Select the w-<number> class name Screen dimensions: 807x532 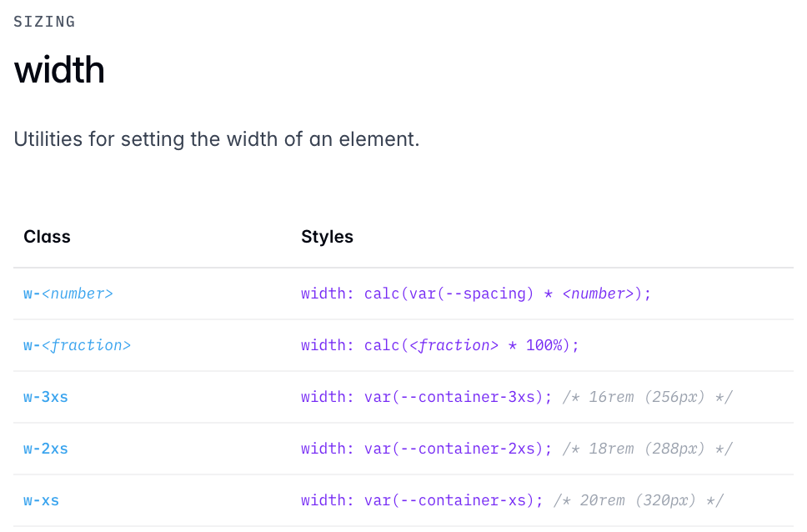[68, 294]
